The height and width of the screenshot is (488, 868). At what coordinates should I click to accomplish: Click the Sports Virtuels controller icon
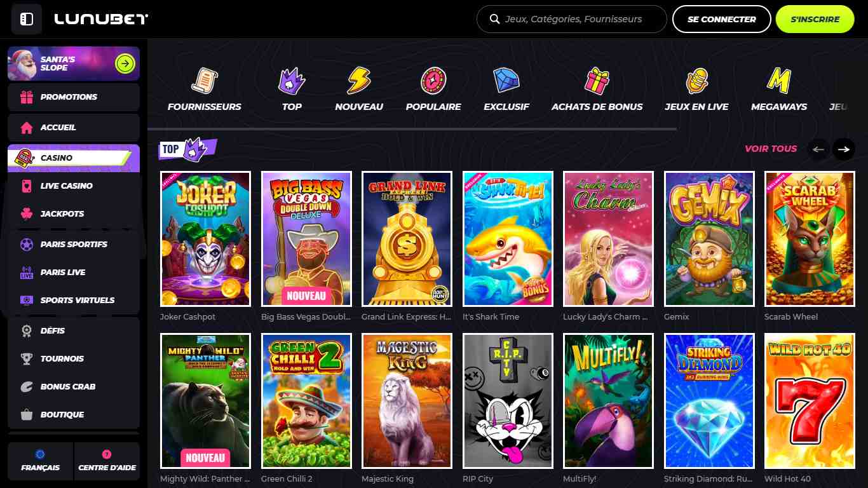27,301
